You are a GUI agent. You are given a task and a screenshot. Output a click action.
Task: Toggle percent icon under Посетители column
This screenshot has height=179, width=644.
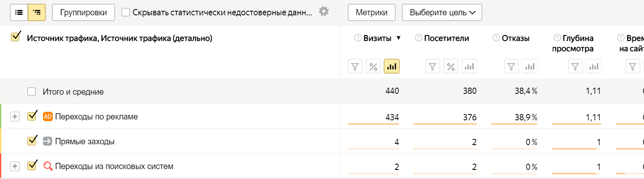pyautogui.click(x=451, y=66)
